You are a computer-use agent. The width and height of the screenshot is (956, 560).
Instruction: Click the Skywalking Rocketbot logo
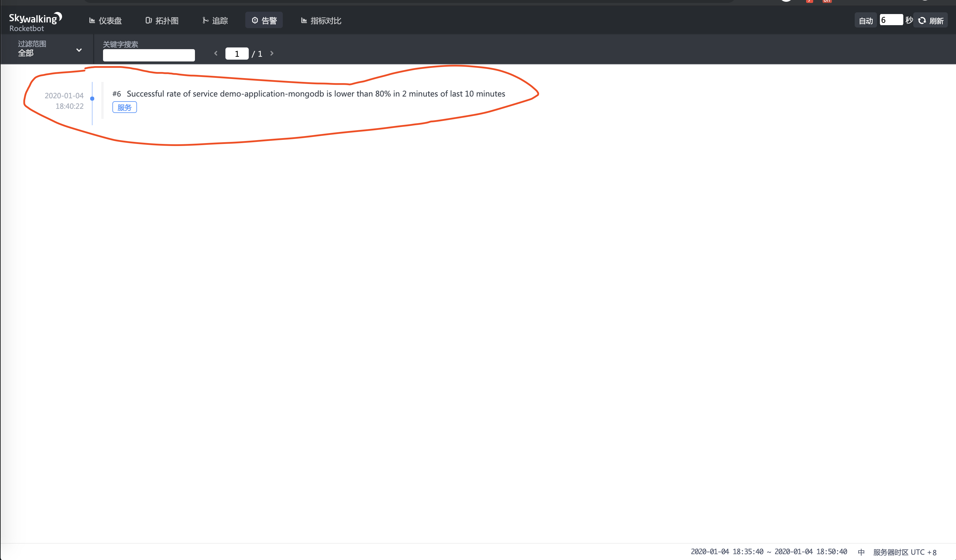tap(35, 22)
